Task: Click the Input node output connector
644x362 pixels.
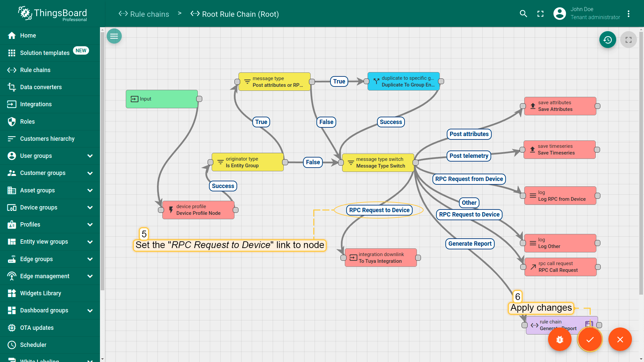Action: [199, 99]
